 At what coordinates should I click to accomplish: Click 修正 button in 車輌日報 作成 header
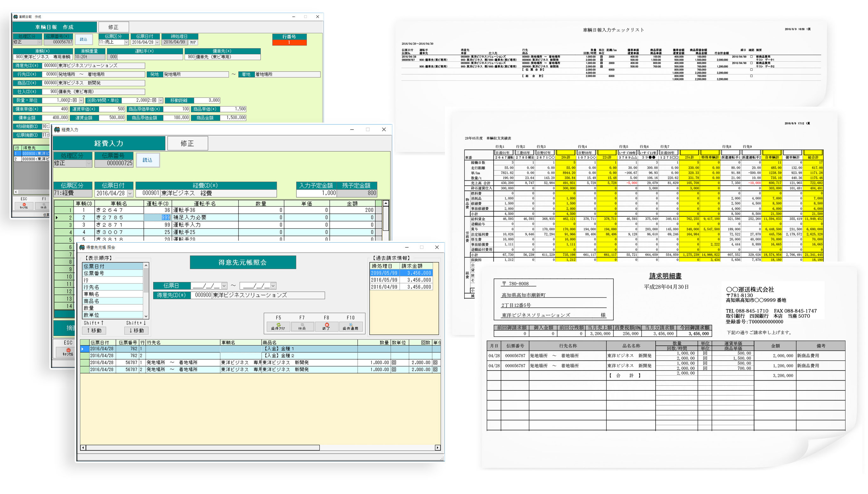113,27
